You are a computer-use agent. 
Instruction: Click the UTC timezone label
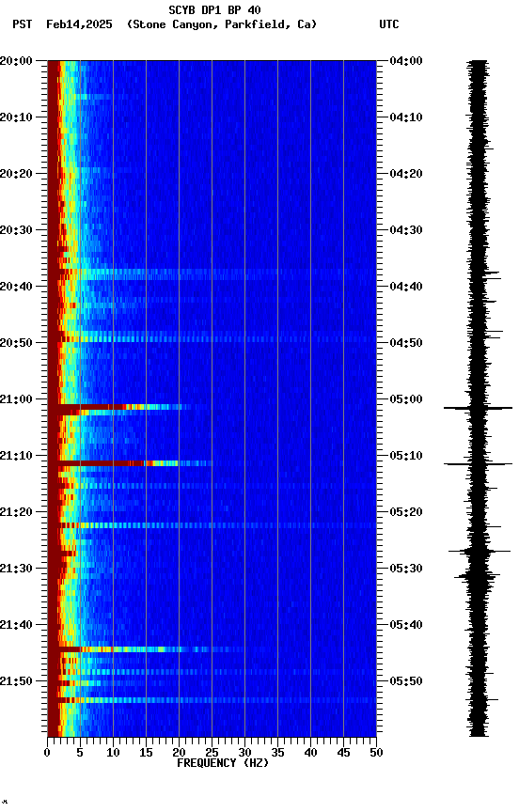click(x=389, y=24)
